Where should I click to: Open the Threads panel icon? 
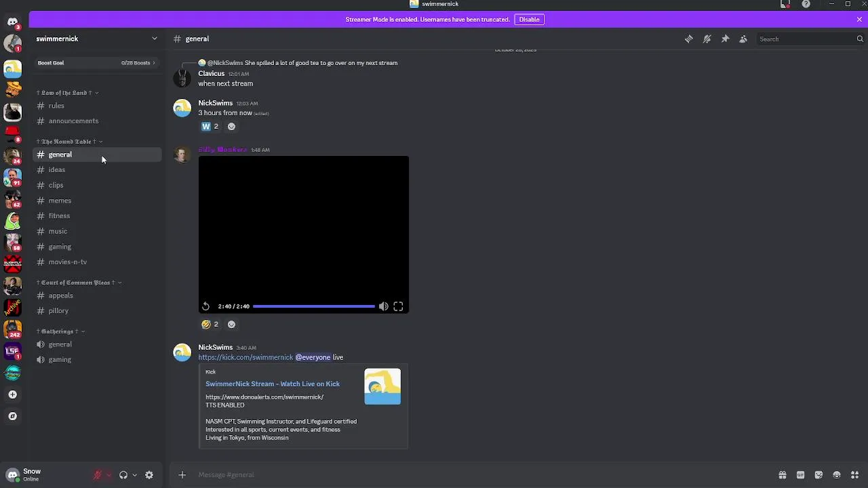[689, 39]
